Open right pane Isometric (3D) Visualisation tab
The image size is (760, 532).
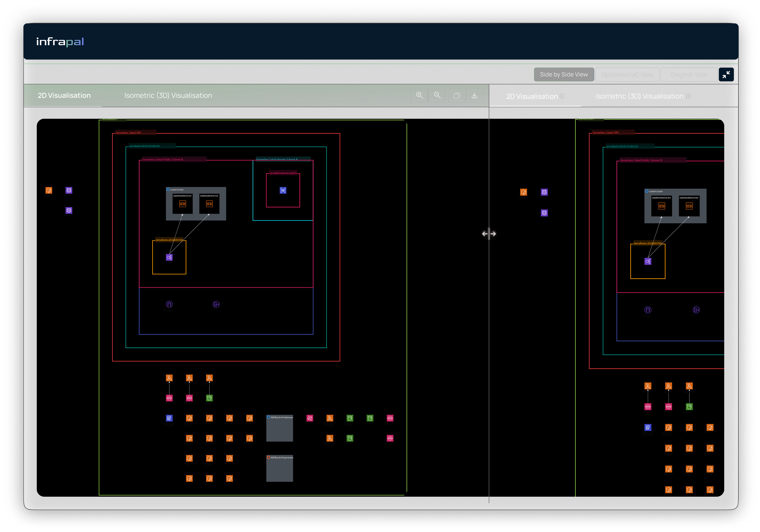point(639,96)
